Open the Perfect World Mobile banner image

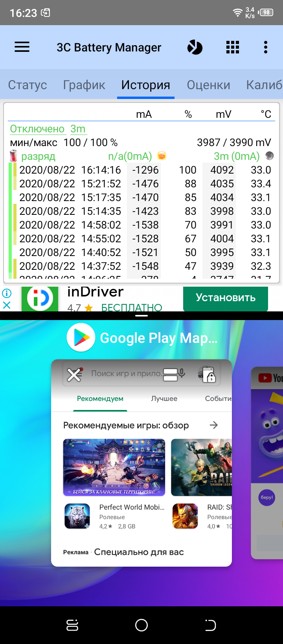point(114,467)
